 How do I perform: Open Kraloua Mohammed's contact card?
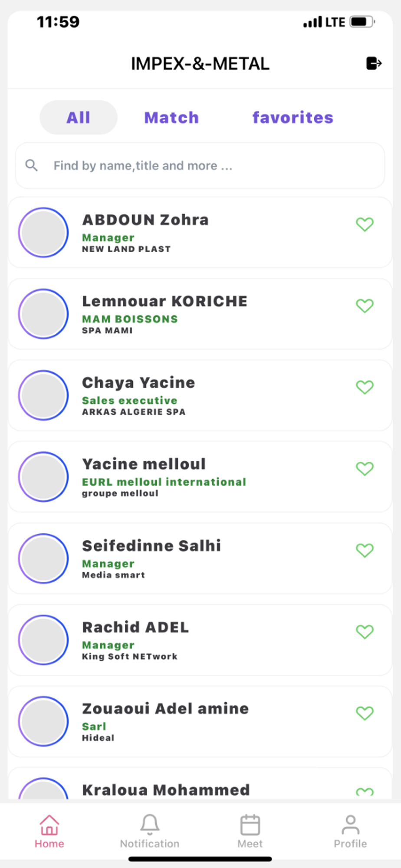click(200, 784)
